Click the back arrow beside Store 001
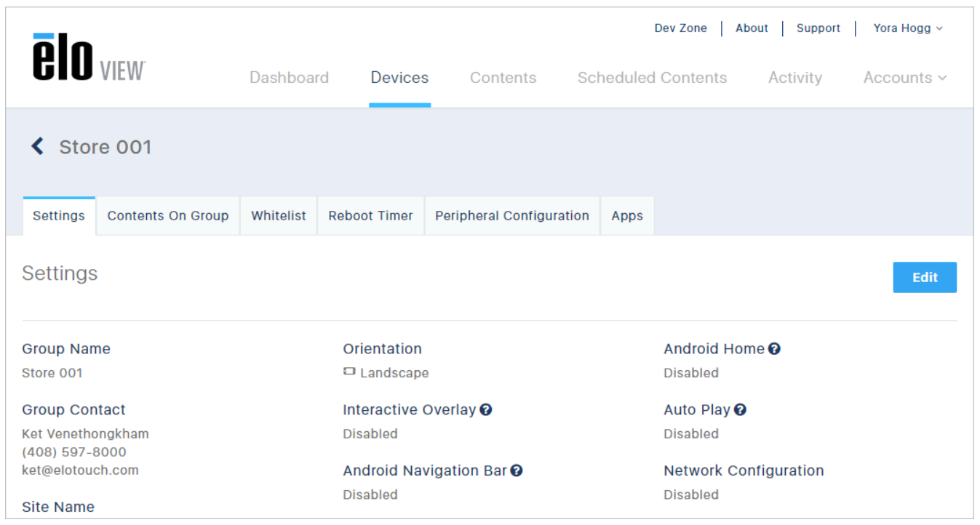The image size is (980, 525). [37, 147]
